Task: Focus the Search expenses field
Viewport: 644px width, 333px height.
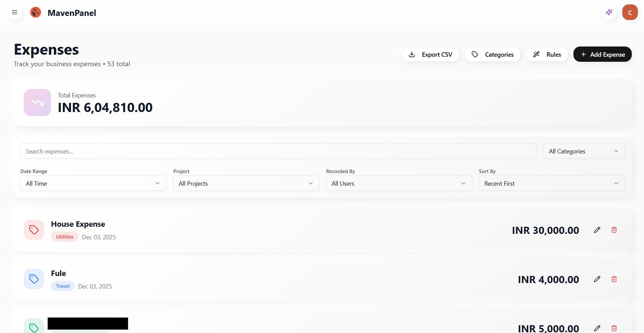Action: click(278, 151)
